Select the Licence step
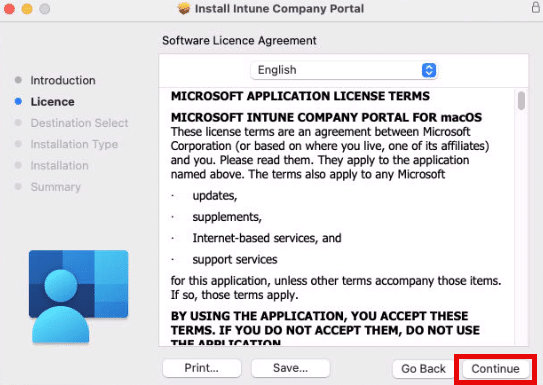Viewport: 543px width, 385px height. 52,102
